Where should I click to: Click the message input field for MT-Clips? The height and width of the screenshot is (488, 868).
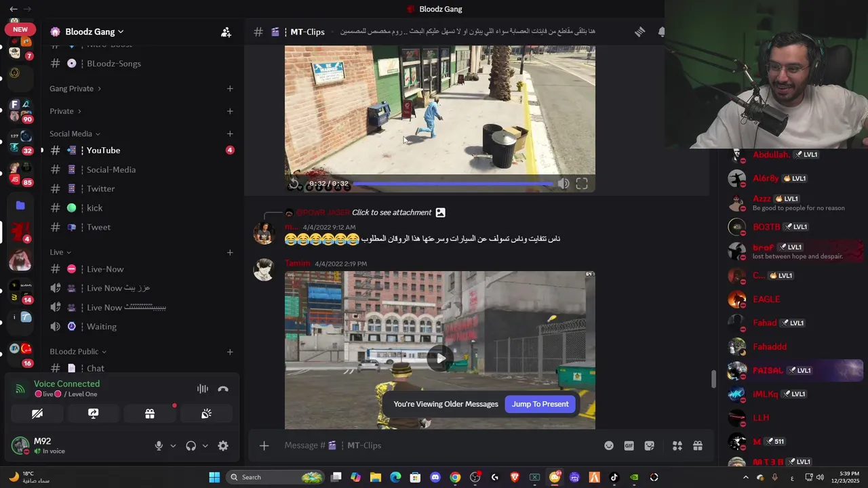(441, 445)
